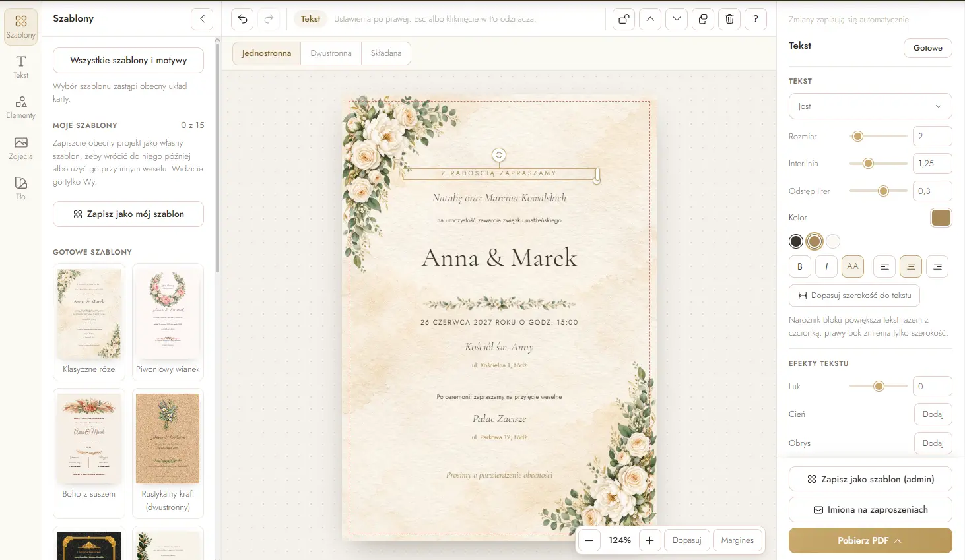Select the black color swatch
965x560 pixels.
tap(796, 241)
